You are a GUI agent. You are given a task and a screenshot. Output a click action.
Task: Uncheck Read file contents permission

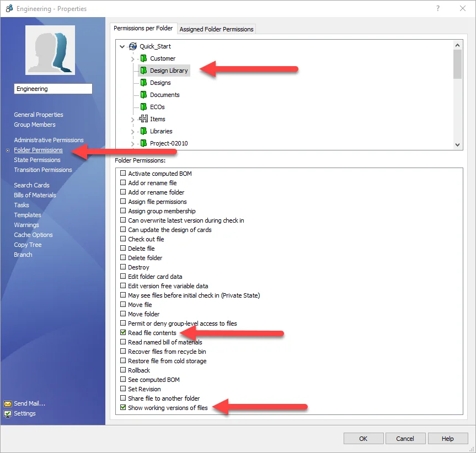coord(123,332)
